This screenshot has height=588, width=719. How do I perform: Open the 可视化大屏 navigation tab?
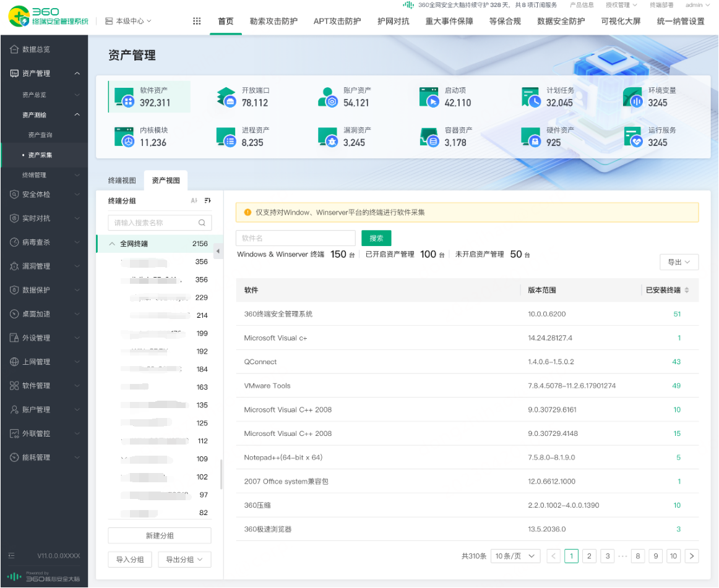[621, 21]
